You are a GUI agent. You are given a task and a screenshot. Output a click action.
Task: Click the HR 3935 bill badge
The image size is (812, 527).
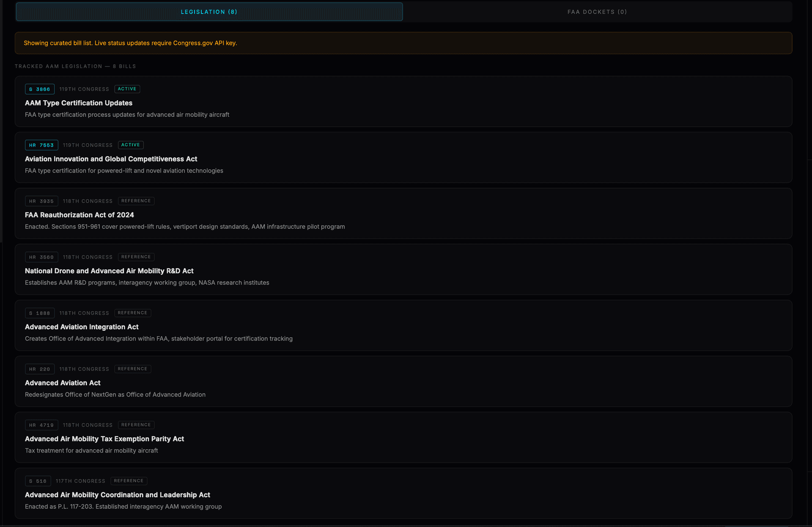point(41,201)
